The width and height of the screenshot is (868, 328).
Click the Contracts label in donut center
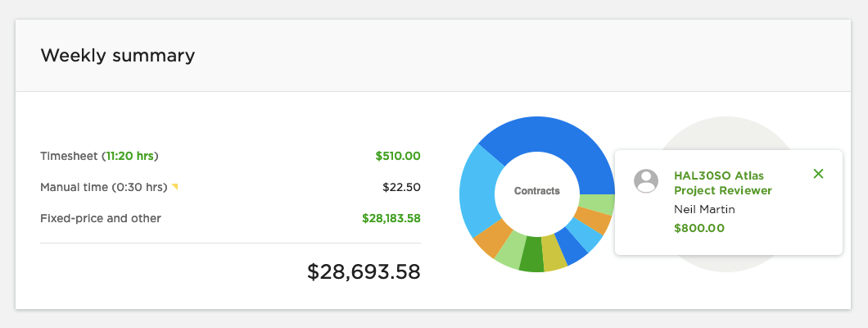[537, 191]
